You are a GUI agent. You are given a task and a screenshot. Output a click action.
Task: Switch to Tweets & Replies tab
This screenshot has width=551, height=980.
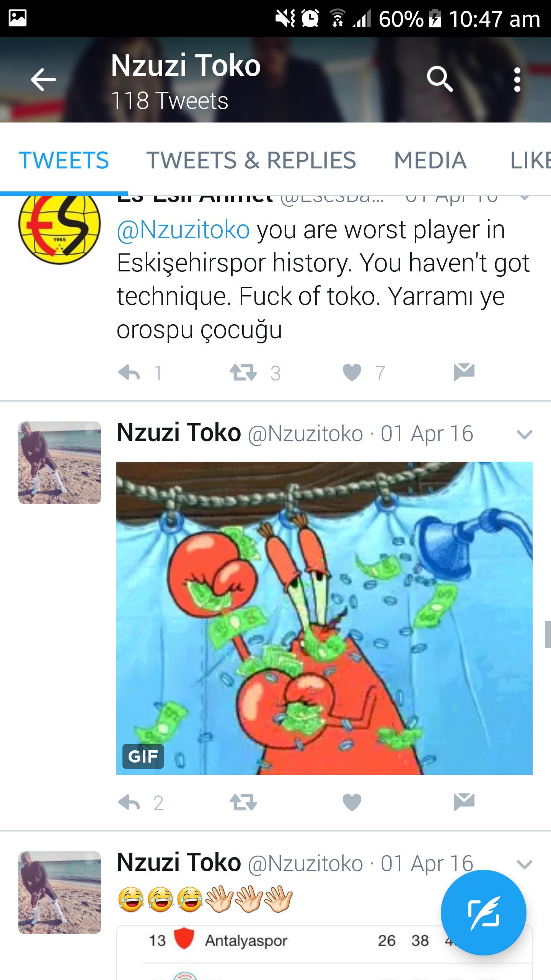(x=251, y=160)
